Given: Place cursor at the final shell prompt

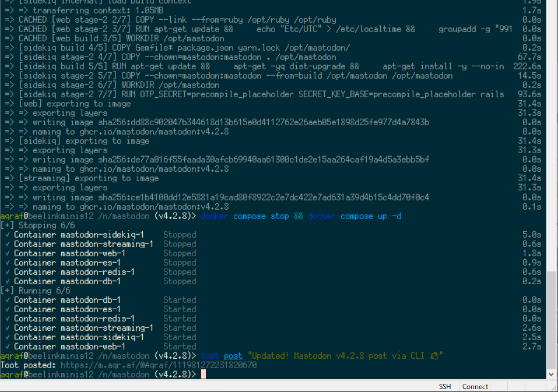Looking at the screenshot, I should (203, 374).
